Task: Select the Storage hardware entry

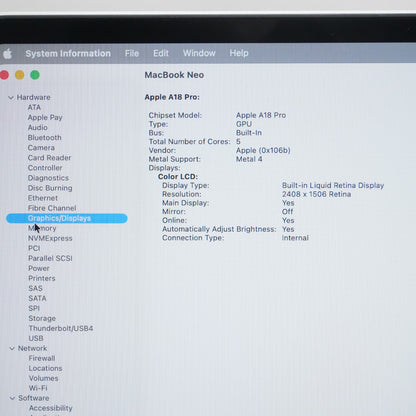Action: click(42, 318)
